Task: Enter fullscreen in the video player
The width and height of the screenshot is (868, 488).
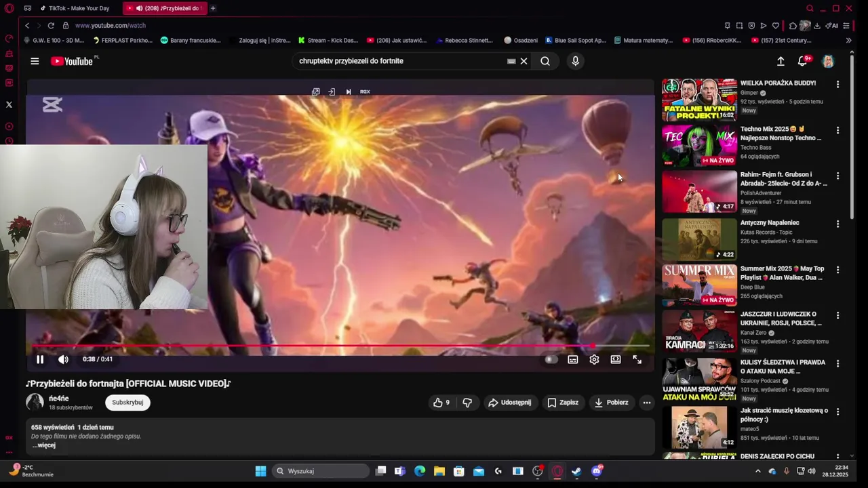Action: pyautogui.click(x=637, y=359)
